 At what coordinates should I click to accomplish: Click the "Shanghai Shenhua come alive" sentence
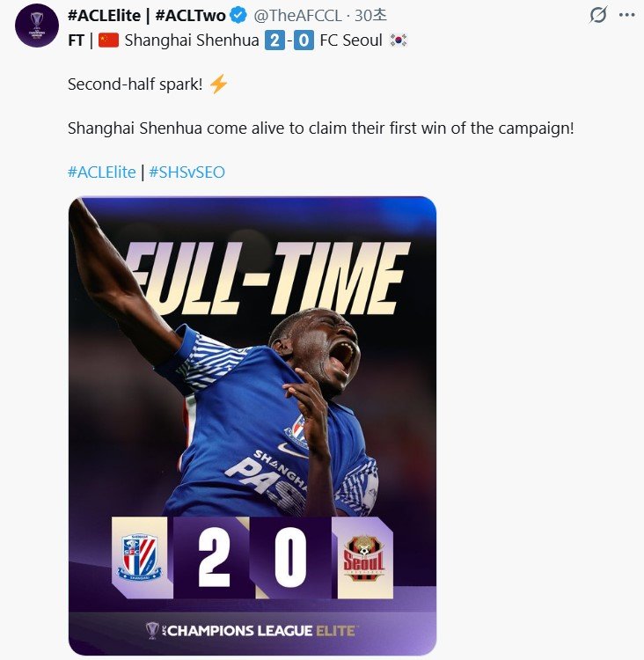click(320, 128)
